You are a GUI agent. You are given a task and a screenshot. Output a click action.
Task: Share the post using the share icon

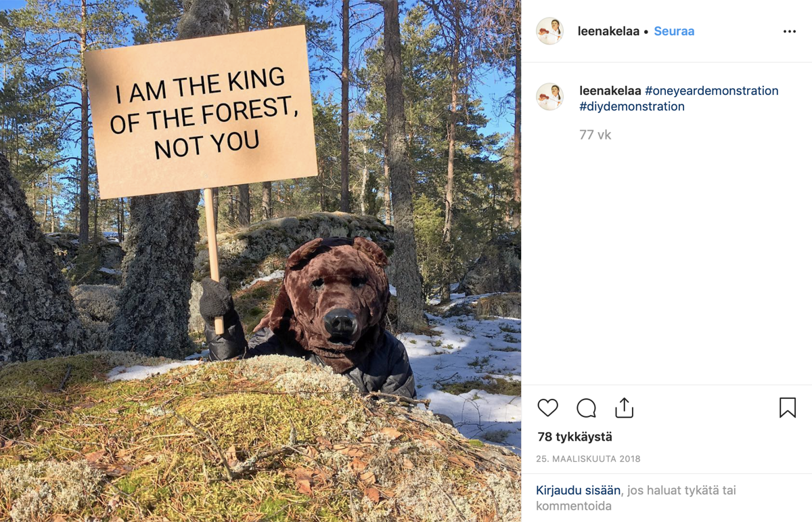click(624, 408)
